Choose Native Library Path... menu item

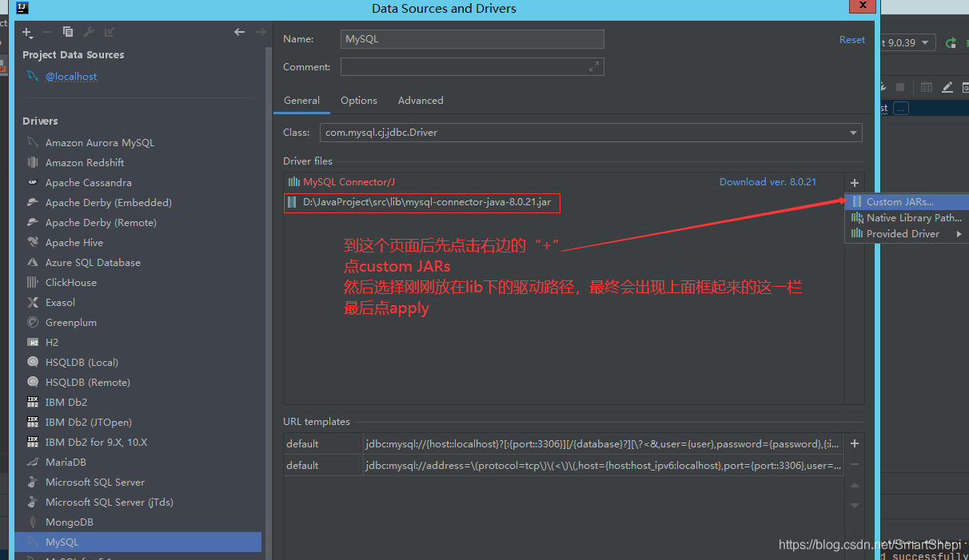[x=907, y=217]
